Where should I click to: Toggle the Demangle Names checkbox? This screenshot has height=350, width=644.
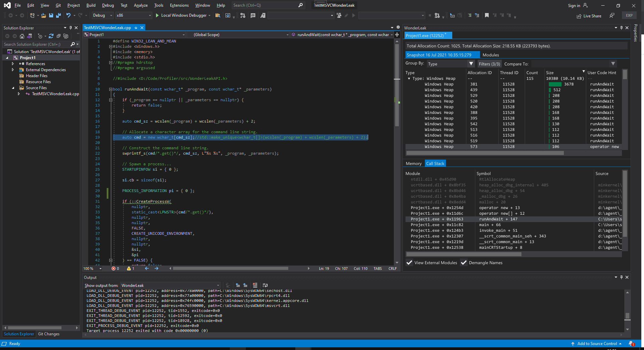coord(464,263)
